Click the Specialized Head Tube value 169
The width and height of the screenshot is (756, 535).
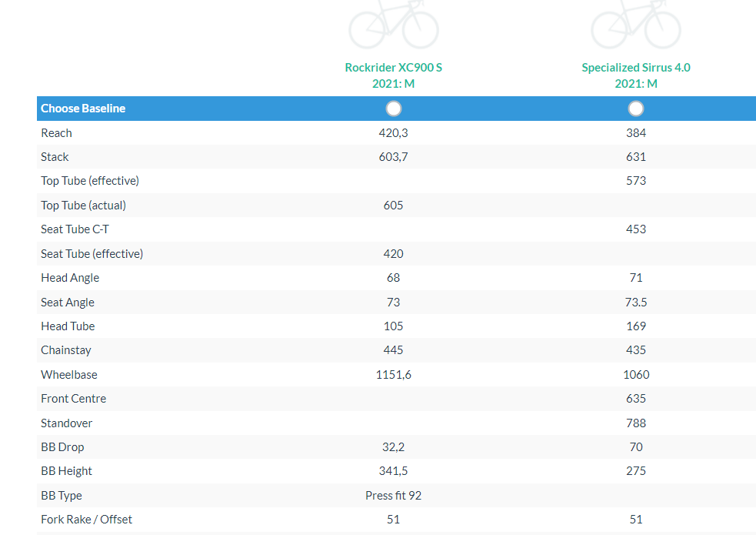[x=636, y=326]
